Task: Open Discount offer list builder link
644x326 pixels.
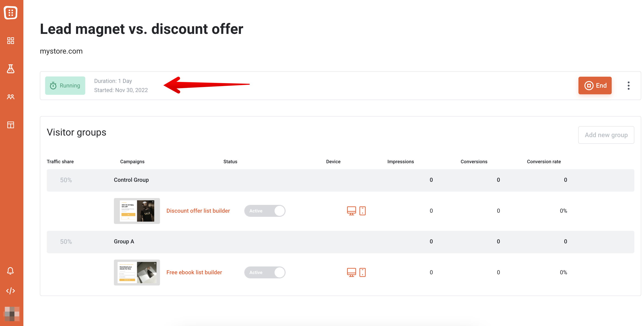Action: 198,211
